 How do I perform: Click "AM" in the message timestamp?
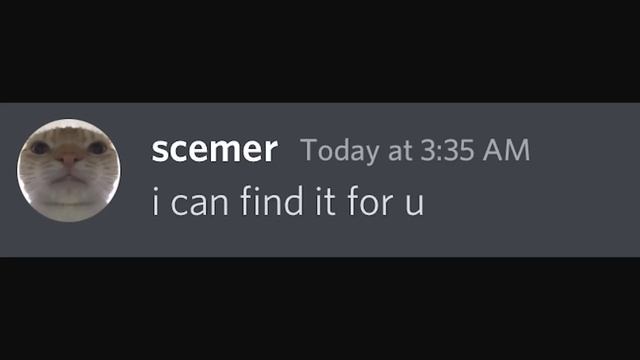coord(507,150)
